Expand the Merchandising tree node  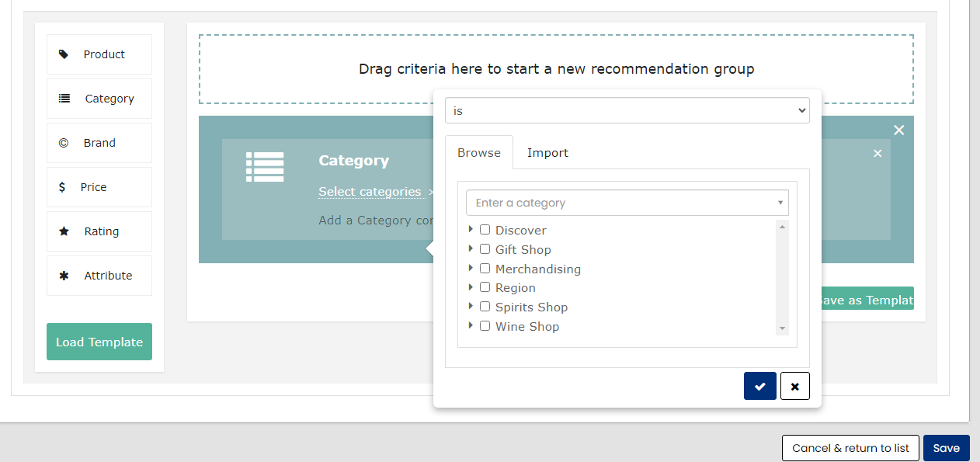click(x=471, y=268)
